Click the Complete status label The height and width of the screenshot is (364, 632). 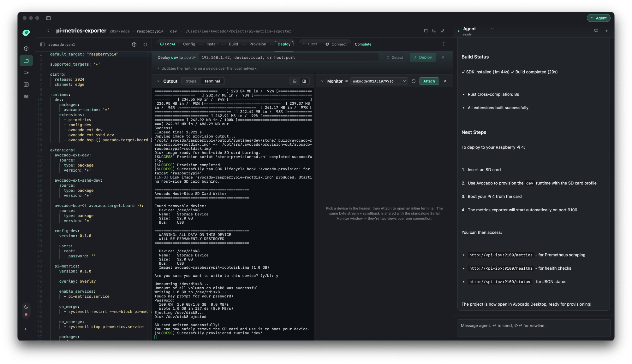point(363,44)
